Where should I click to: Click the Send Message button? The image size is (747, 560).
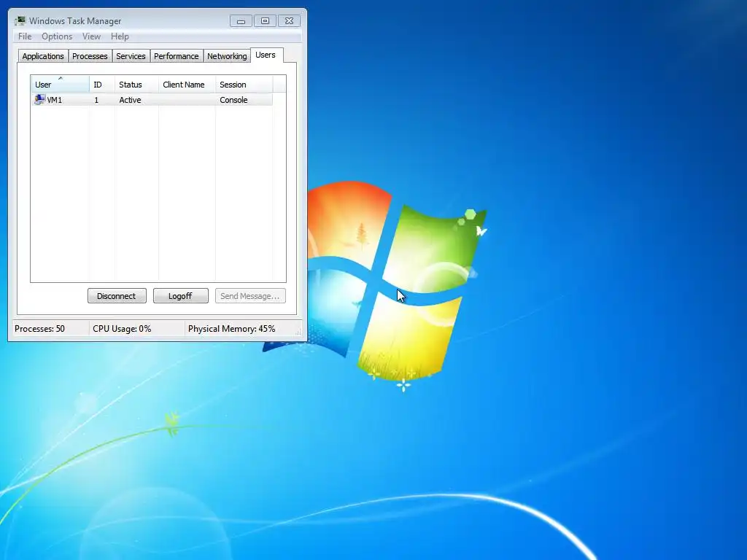(250, 296)
